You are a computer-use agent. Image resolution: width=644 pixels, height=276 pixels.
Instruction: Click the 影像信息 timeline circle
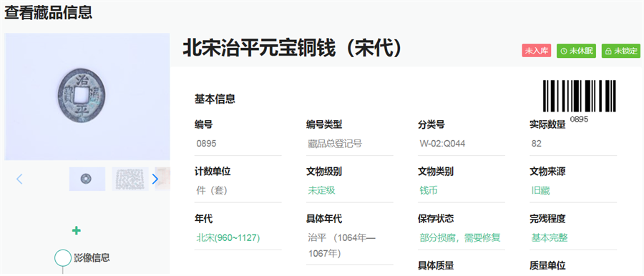point(63,258)
